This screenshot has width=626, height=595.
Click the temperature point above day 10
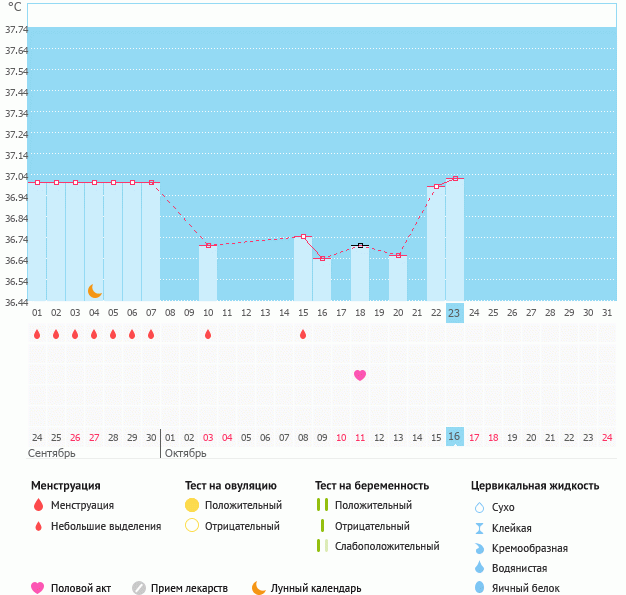coord(208,245)
